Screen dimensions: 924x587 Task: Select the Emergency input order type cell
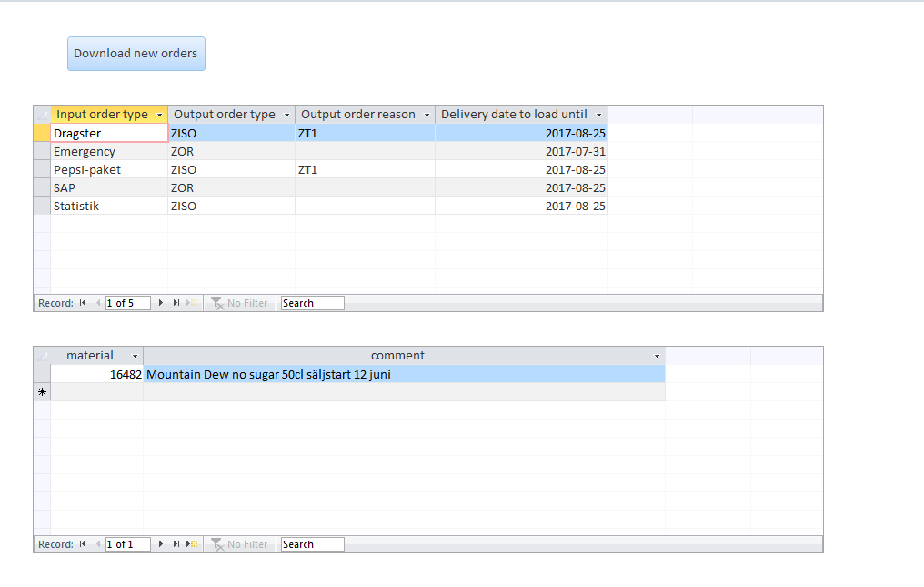pos(108,152)
